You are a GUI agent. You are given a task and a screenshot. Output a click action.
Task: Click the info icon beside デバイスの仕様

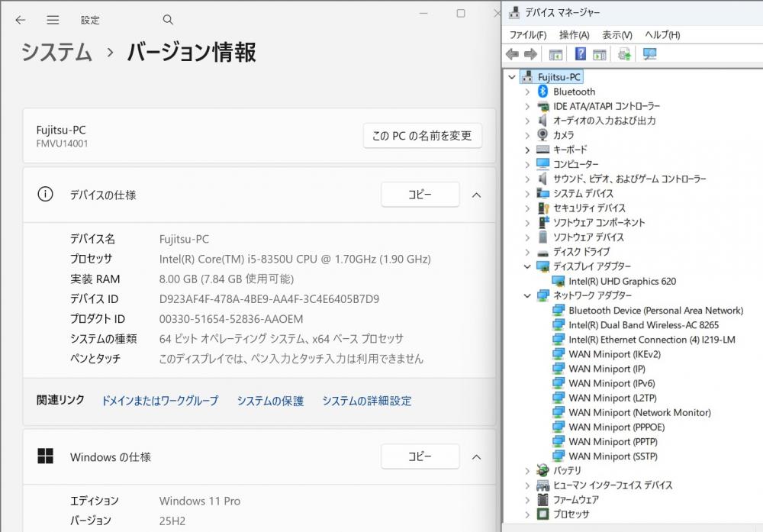coord(45,194)
